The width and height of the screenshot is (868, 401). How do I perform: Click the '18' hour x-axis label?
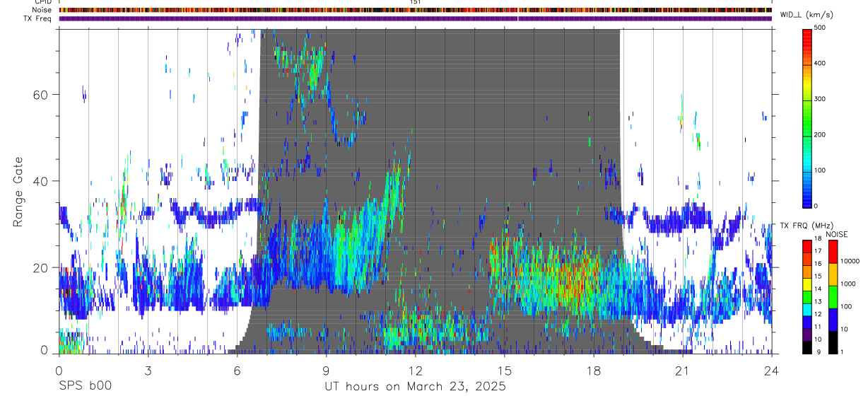pyautogui.click(x=594, y=370)
